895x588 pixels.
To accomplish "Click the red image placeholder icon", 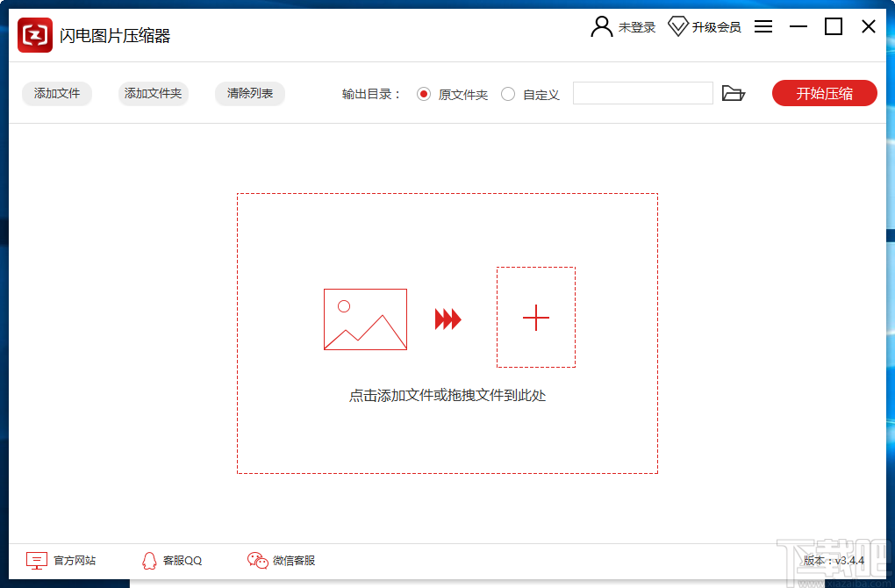I will pyautogui.click(x=365, y=319).
